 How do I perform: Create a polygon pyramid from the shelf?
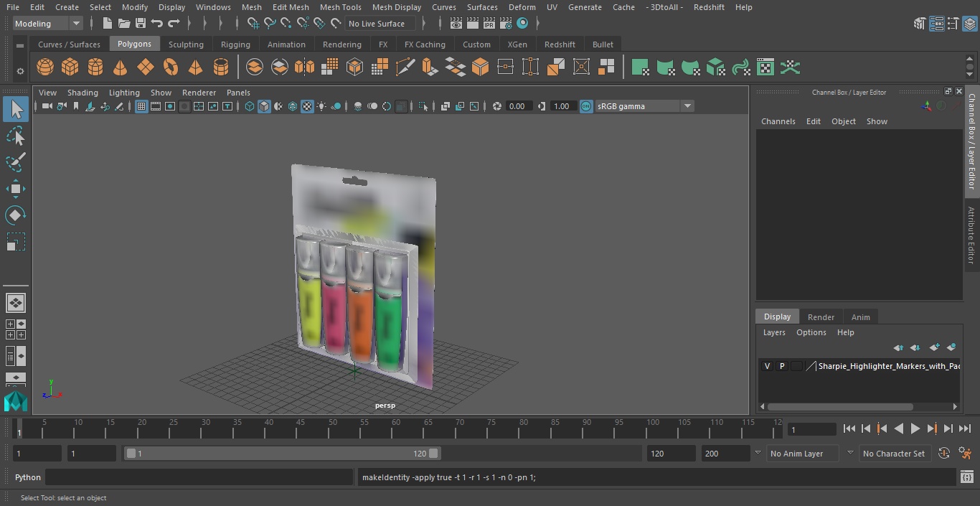point(195,67)
